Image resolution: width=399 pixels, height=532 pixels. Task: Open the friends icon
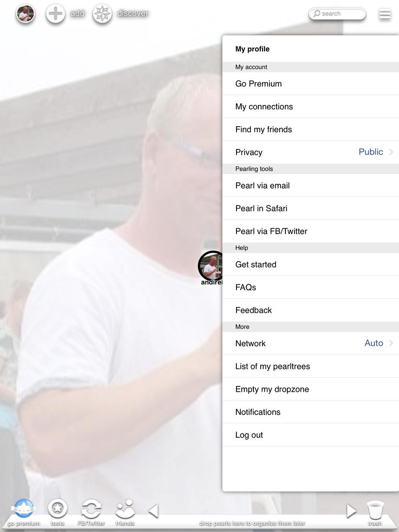[125, 509]
